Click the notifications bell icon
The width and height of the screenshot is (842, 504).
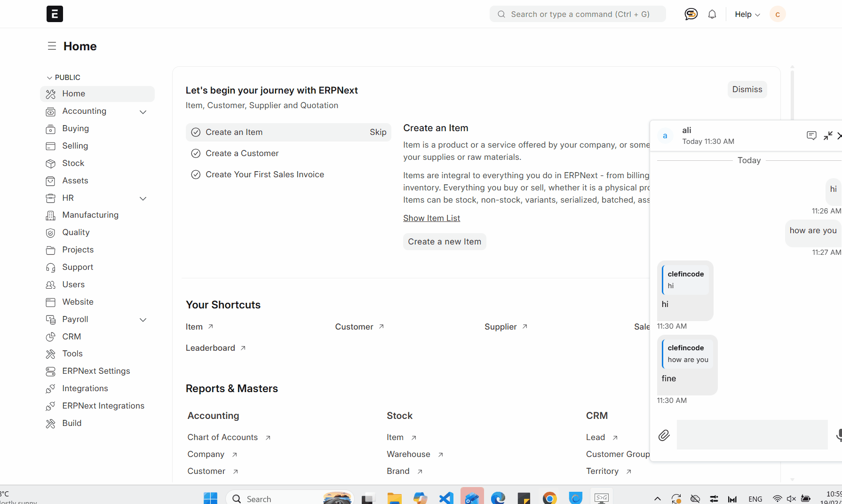pos(712,14)
